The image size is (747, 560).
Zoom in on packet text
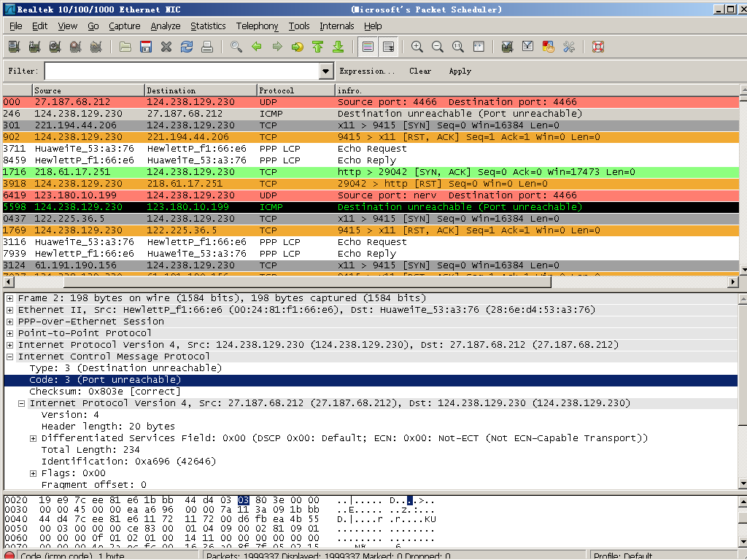pos(417,47)
